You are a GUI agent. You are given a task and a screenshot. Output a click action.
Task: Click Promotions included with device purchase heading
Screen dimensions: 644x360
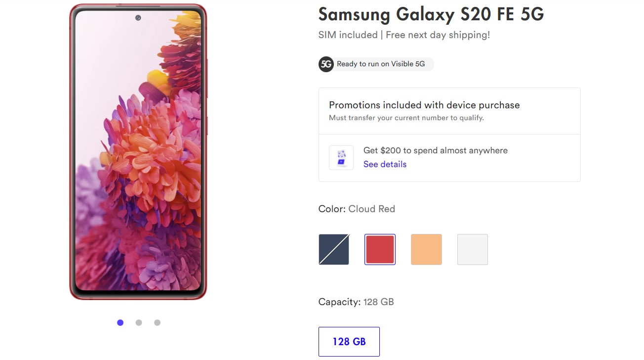coord(424,105)
